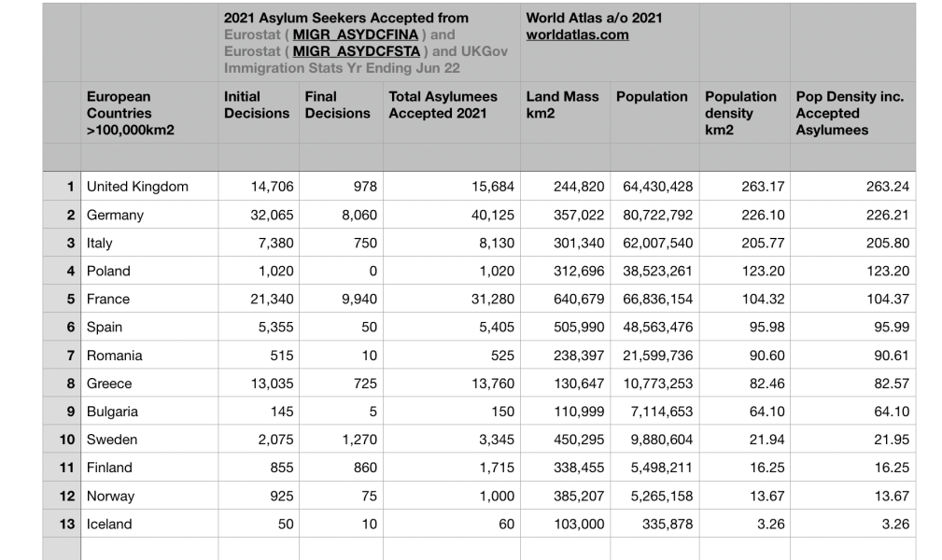Select France population density value 104.32
This screenshot has width=942, height=560.
[745, 299]
